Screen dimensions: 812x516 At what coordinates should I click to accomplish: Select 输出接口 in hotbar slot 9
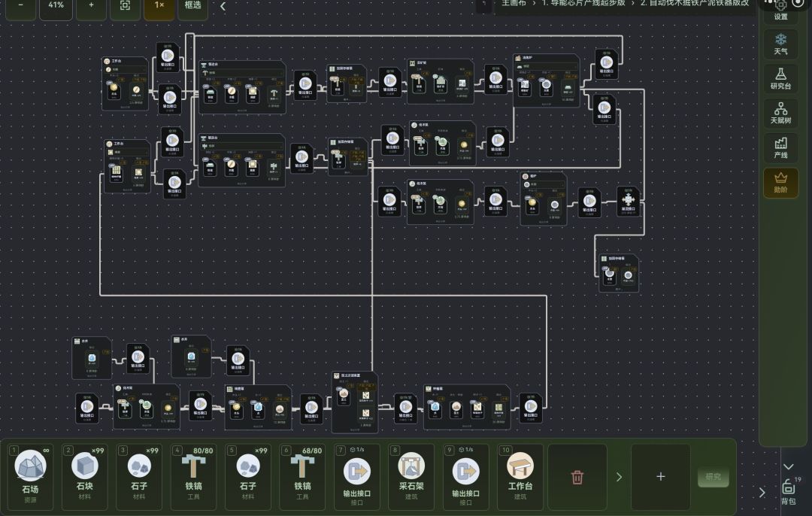[x=465, y=477]
